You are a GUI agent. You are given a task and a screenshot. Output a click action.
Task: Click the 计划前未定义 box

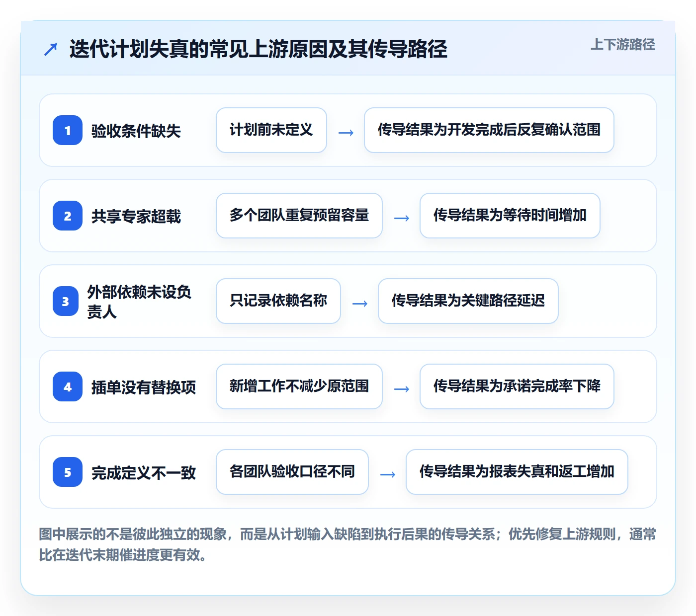click(271, 130)
